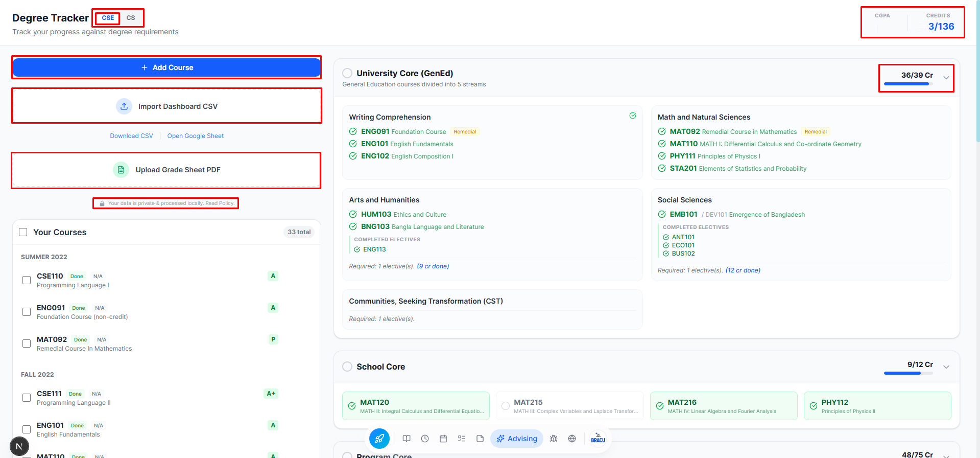Click the '(9 cr done)' Arts electives text

tap(433, 266)
